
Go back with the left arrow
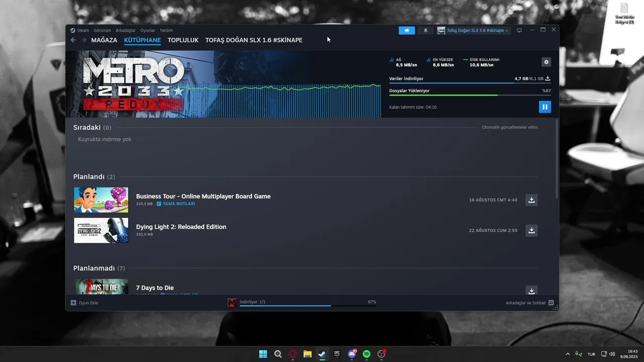point(73,40)
